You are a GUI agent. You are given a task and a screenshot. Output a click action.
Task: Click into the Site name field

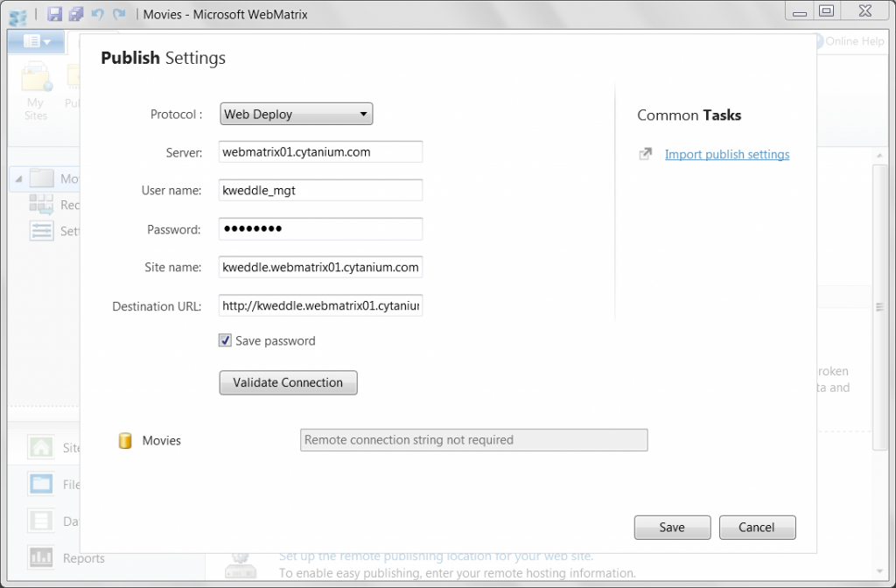coord(320,267)
